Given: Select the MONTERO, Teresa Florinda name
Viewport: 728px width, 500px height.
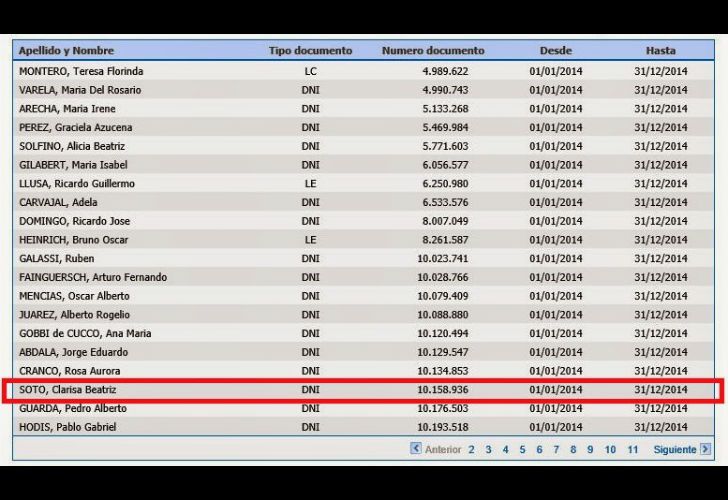Looking at the screenshot, I should point(81,71).
